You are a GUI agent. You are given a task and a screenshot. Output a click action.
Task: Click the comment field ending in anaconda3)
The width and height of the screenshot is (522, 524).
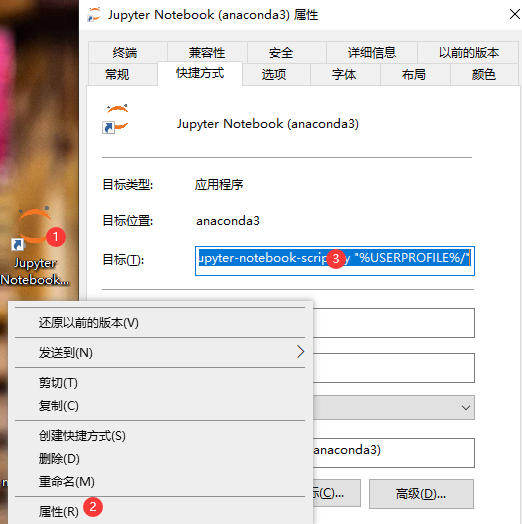394,453
